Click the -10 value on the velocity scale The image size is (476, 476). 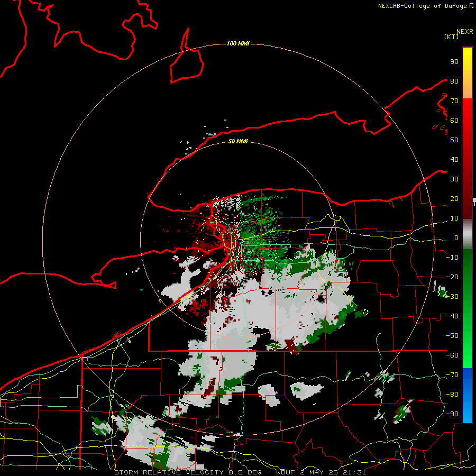coord(452,258)
